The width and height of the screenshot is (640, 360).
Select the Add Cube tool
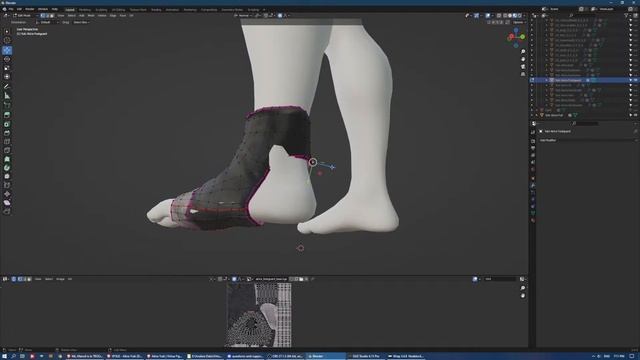[7, 105]
